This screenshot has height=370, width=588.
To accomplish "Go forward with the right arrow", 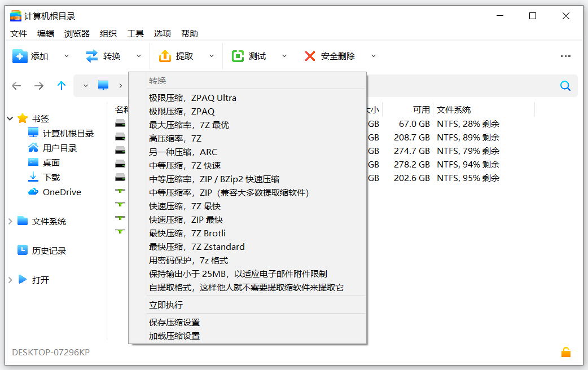I will tap(39, 86).
